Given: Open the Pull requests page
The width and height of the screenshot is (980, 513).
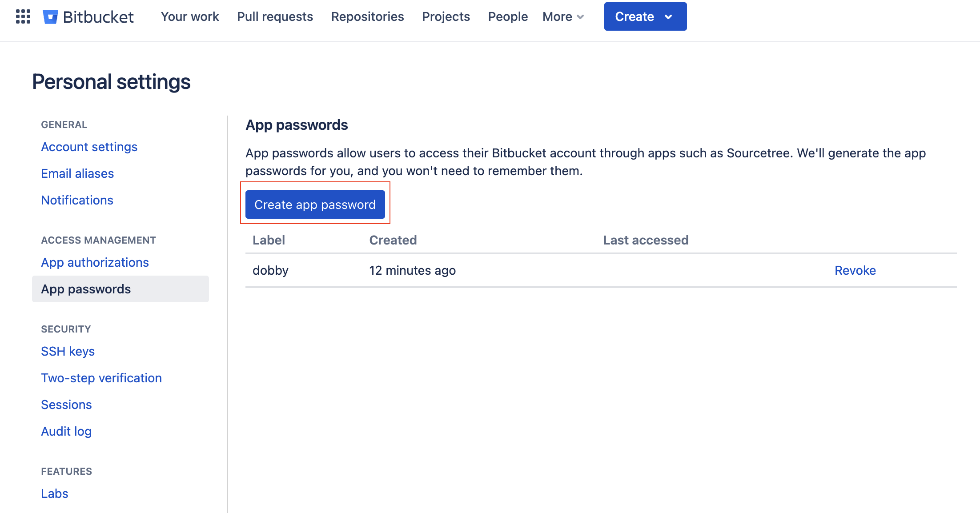Looking at the screenshot, I should 275,16.
